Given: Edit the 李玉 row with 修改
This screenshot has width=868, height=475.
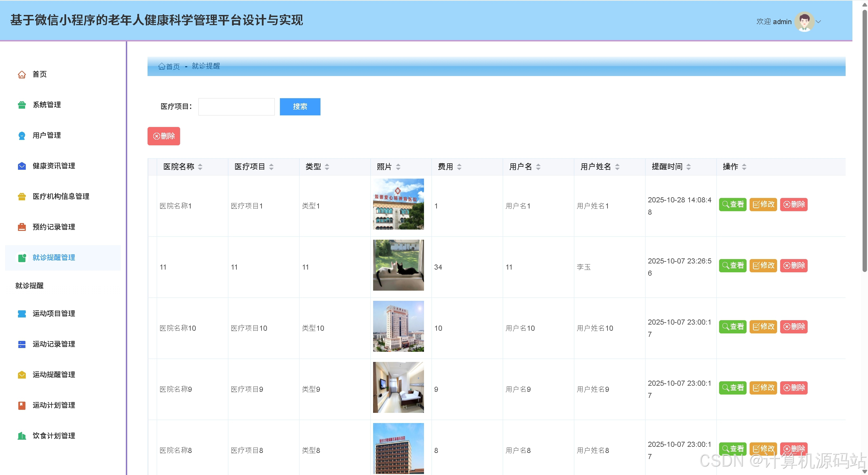Looking at the screenshot, I should pos(763,266).
